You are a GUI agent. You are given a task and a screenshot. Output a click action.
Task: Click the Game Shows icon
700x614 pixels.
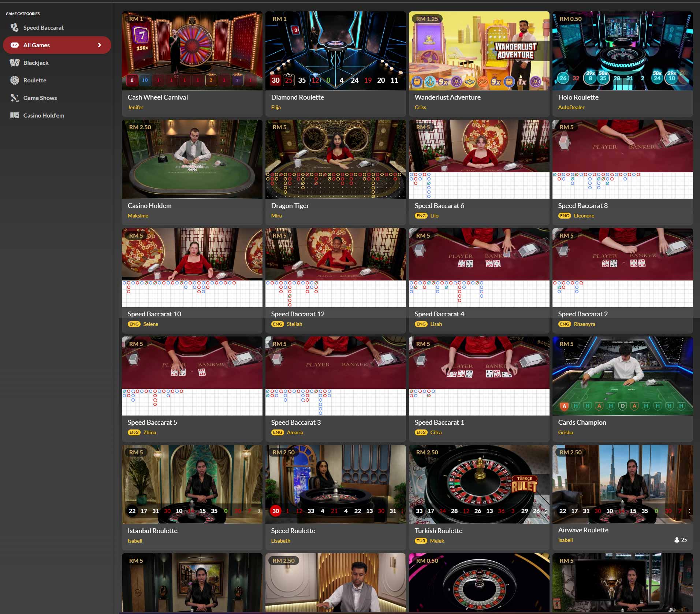click(x=14, y=98)
